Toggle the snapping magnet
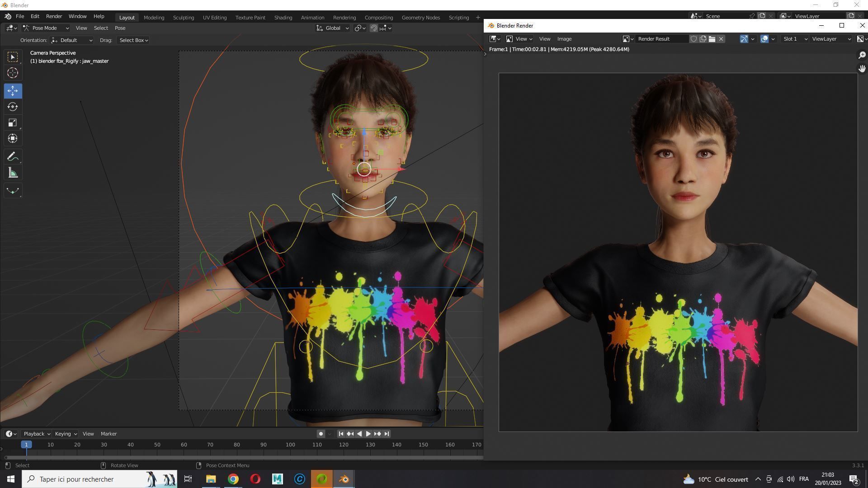868x488 pixels. 374,28
